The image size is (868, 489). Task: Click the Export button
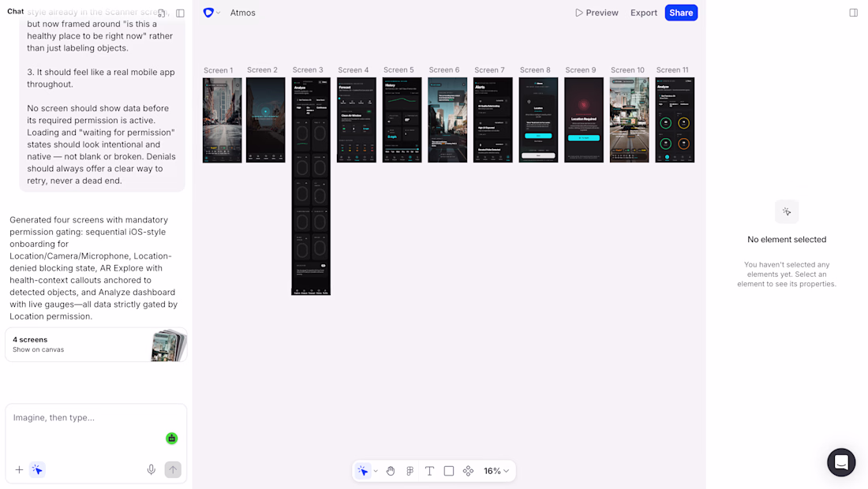pyautogui.click(x=643, y=13)
